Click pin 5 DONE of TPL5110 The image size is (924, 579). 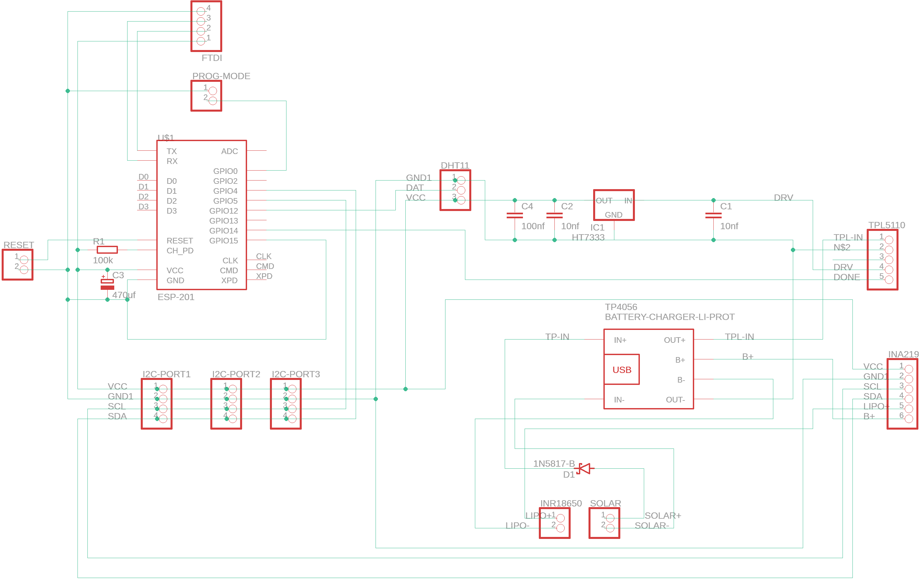click(x=889, y=280)
